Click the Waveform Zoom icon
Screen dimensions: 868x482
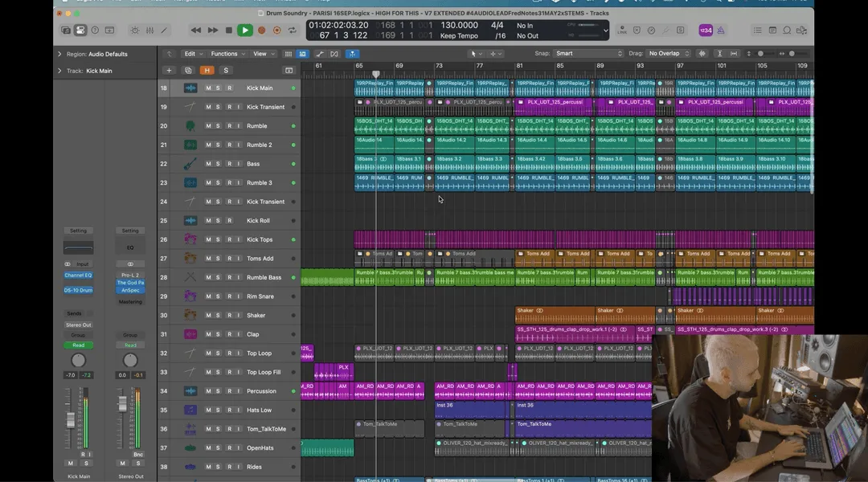(702, 54)
